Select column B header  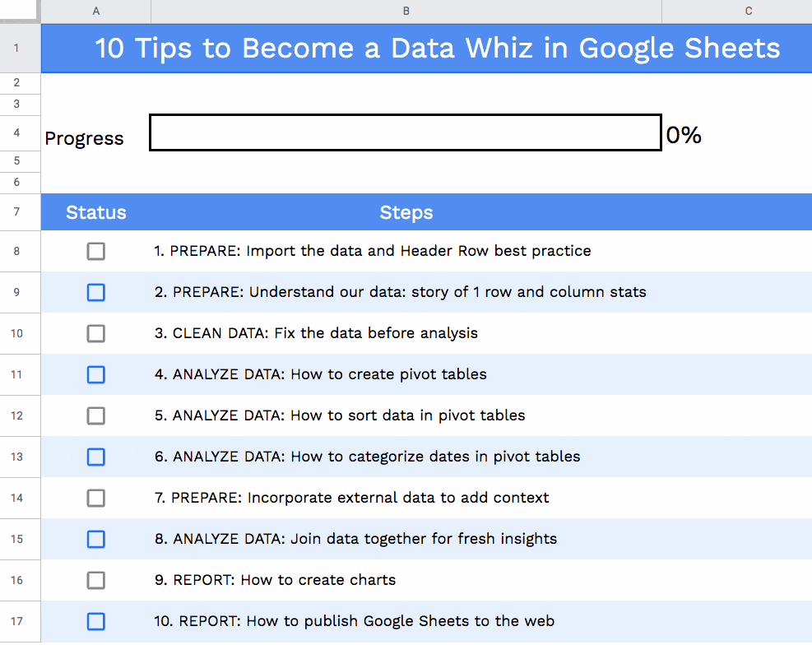coord(406,11)
